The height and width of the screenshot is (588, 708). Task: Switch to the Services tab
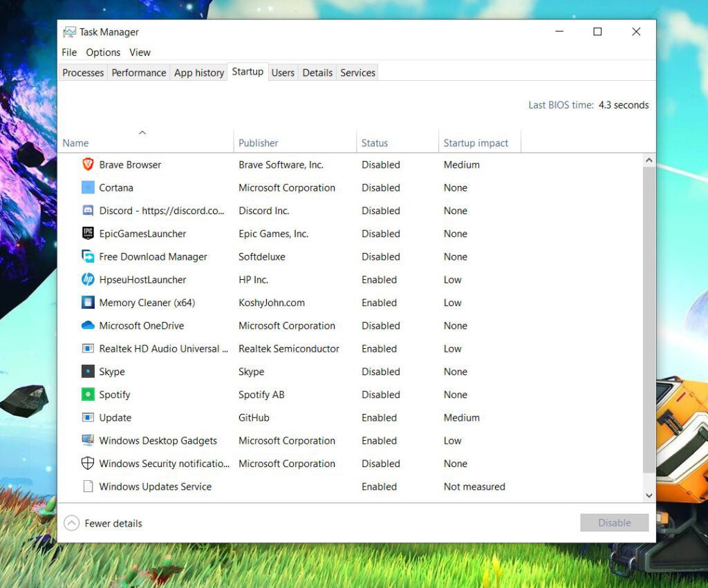tap(357, 73)
